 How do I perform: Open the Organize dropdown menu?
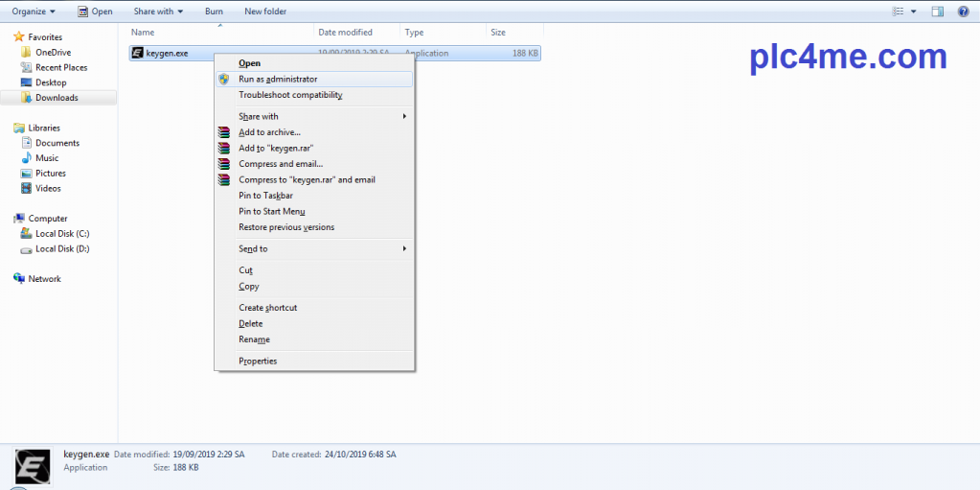pos(33,12)
